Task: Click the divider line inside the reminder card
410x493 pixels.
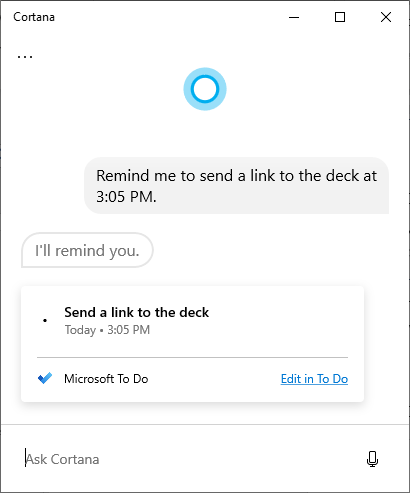Action: click(192, 357)
